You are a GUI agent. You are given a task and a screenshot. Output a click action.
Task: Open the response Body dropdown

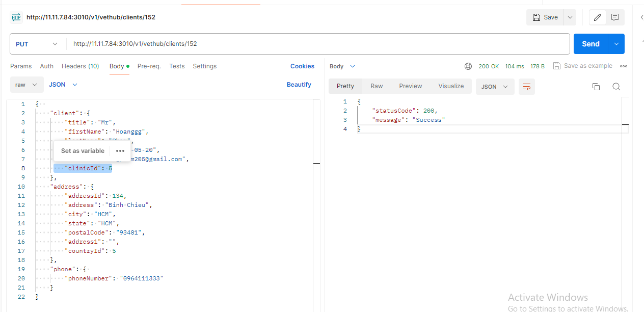click(x=342, y=66)
